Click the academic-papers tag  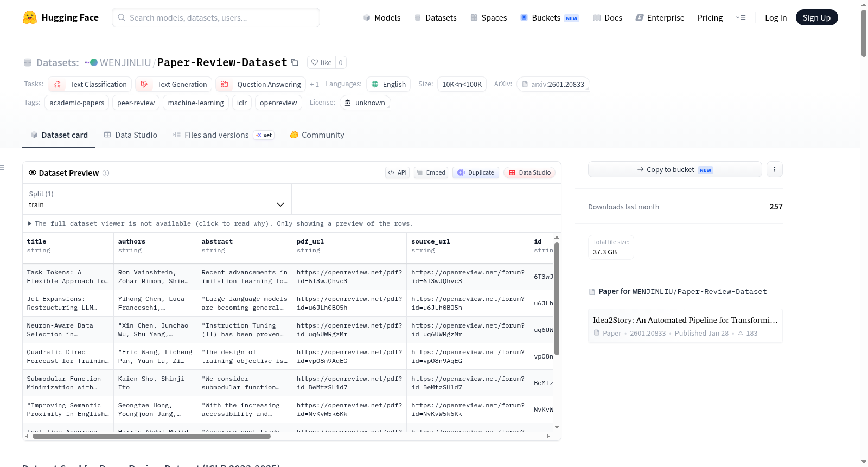(x=76, y=103)
